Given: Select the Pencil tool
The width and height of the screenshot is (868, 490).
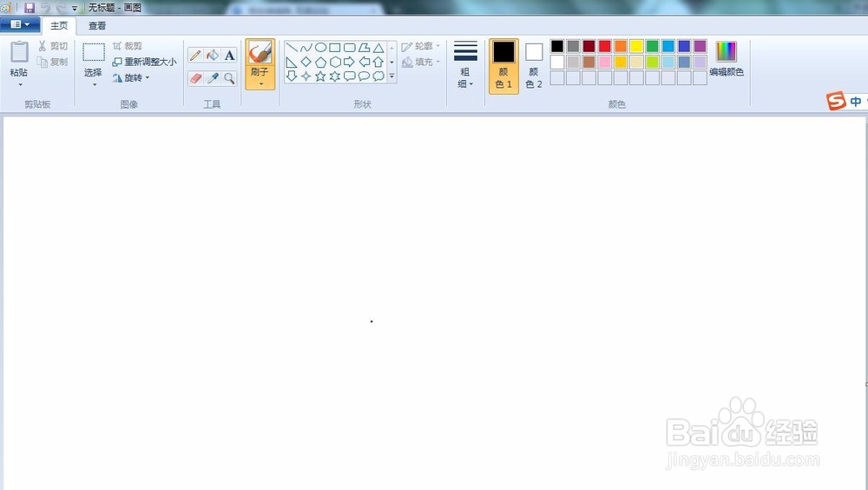Looking at the screenshot, I should (194, 56).
